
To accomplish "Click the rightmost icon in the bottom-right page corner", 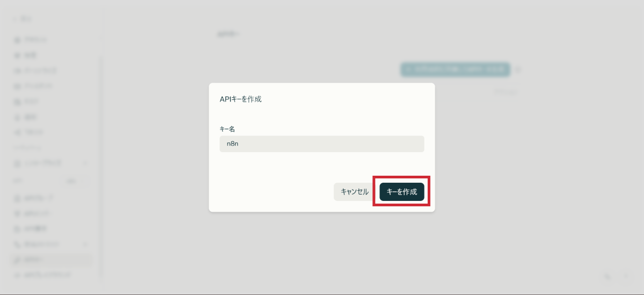I will [x=626, y=276].
